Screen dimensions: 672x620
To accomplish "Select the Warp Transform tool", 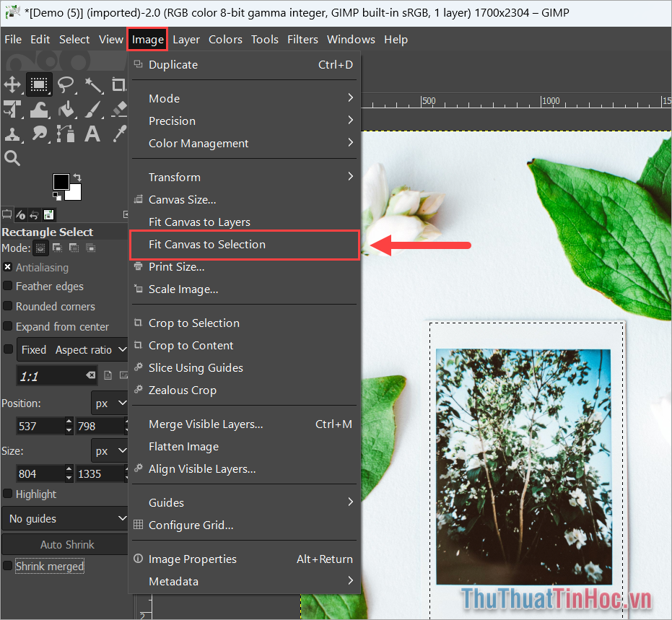I will 39,109.
